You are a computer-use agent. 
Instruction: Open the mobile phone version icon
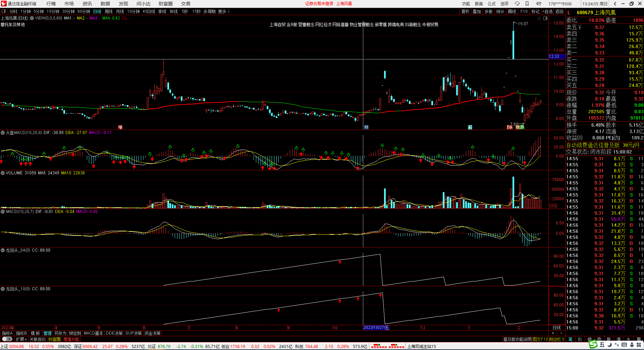point(527,4)
